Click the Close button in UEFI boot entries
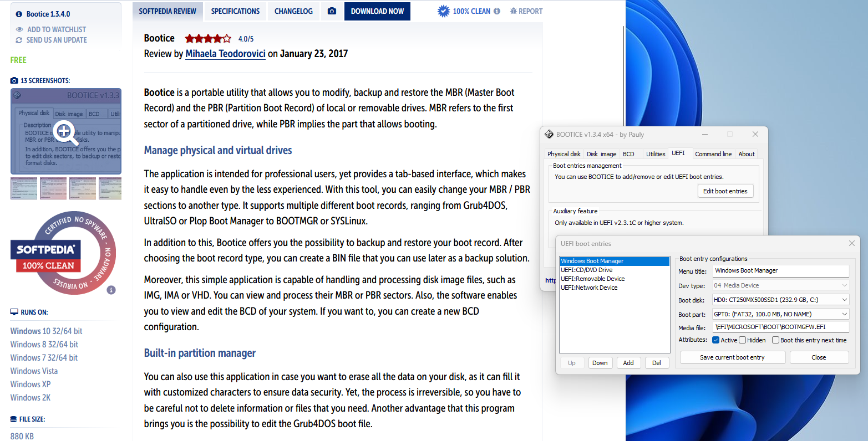 click(x=819, y=357)
